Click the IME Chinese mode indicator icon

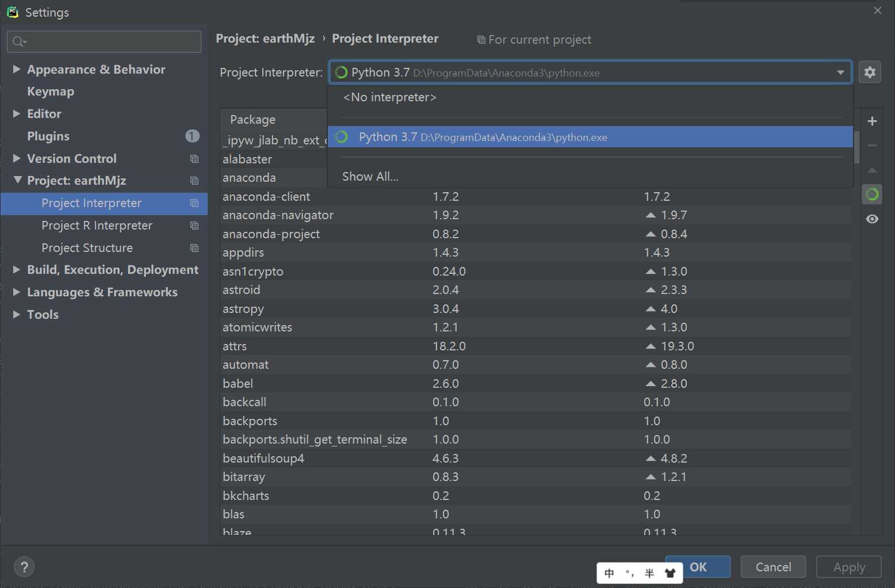[x=609, y=573]
